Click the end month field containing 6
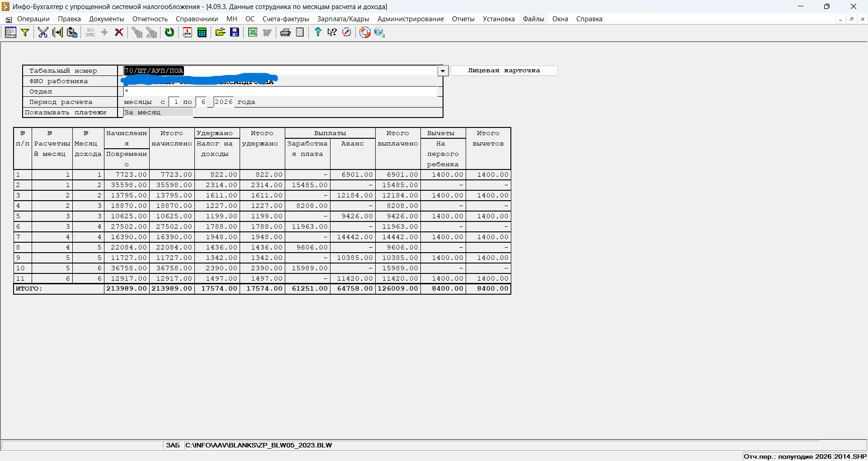Image resolution: width=868 pixels, height=461 pixels. click(202, 102)
